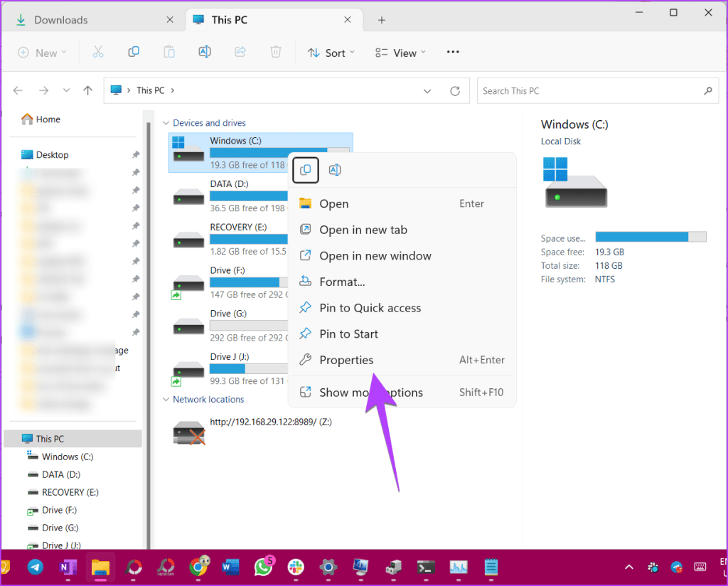Collapse the Devices and drives group
This screenshot has width=728, height=586.
(166, 123)
